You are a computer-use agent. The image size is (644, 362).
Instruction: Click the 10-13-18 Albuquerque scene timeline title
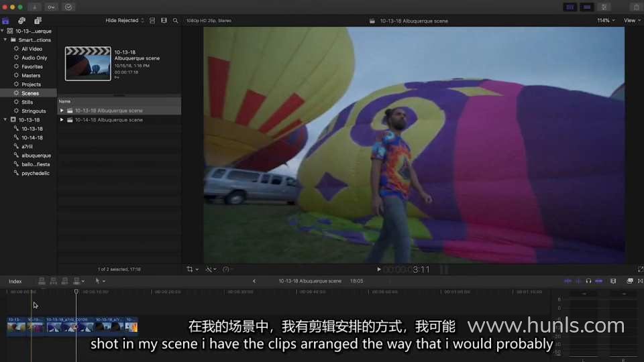point(310,281)
